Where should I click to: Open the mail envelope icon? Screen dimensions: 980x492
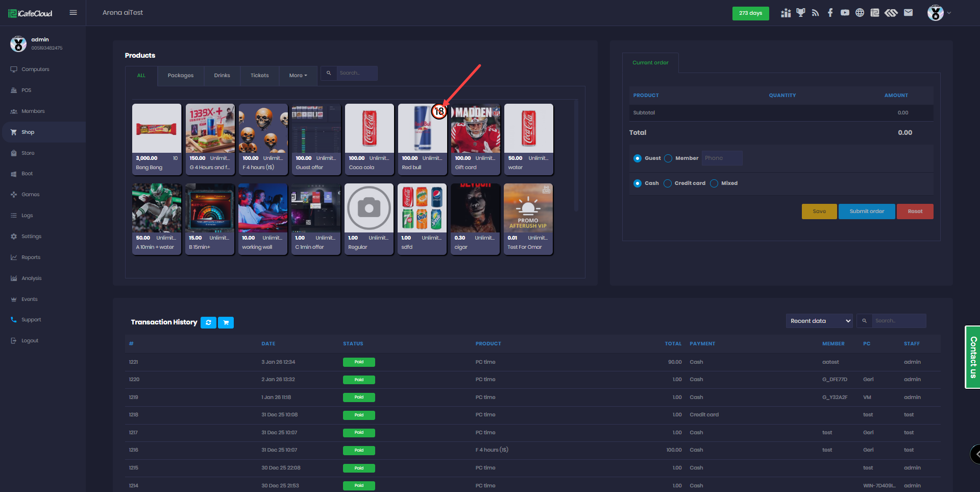pos(908,13)
